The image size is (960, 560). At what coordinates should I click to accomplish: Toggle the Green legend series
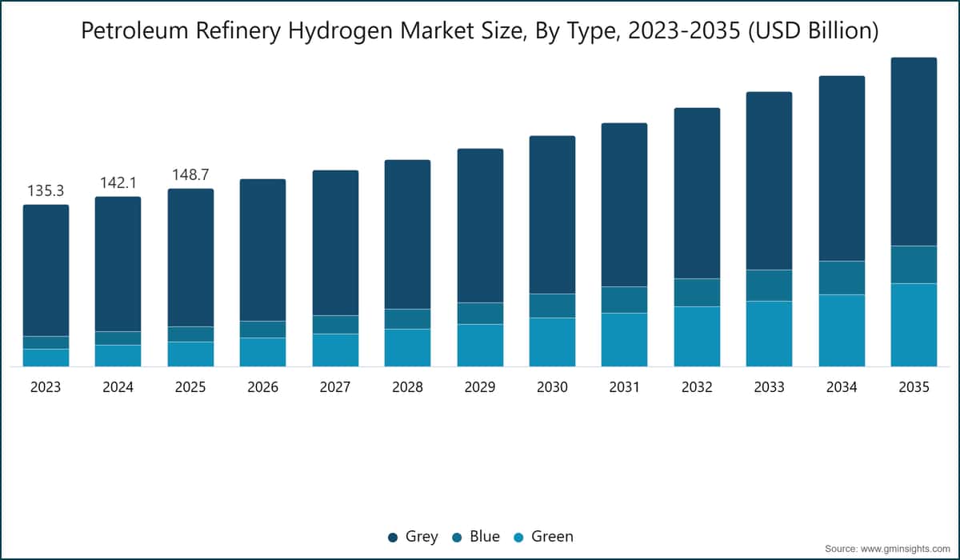pyautogui.click(x=543, y=536)
